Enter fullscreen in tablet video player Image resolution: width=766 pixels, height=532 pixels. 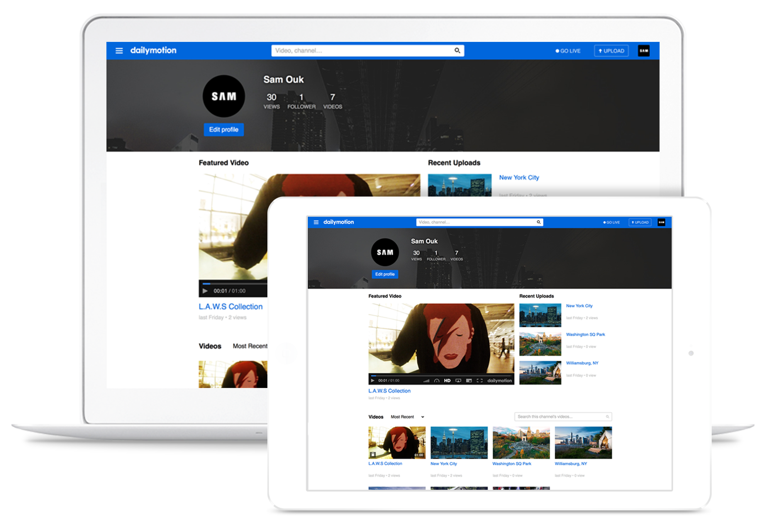pyautogui.click(x=479, y=381)
